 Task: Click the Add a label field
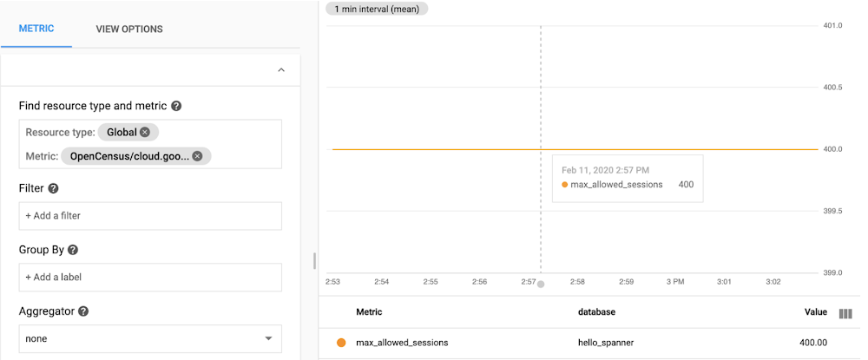pos(150,277)
